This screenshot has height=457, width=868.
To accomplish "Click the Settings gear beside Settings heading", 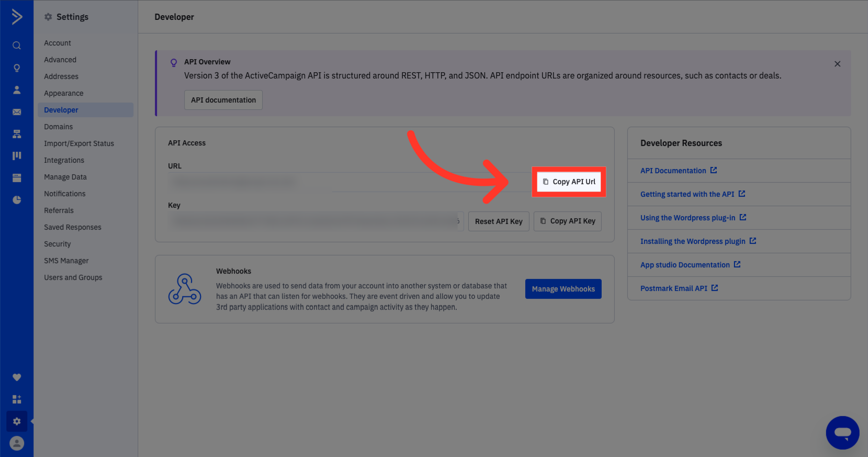I will [x=48, y=17].
